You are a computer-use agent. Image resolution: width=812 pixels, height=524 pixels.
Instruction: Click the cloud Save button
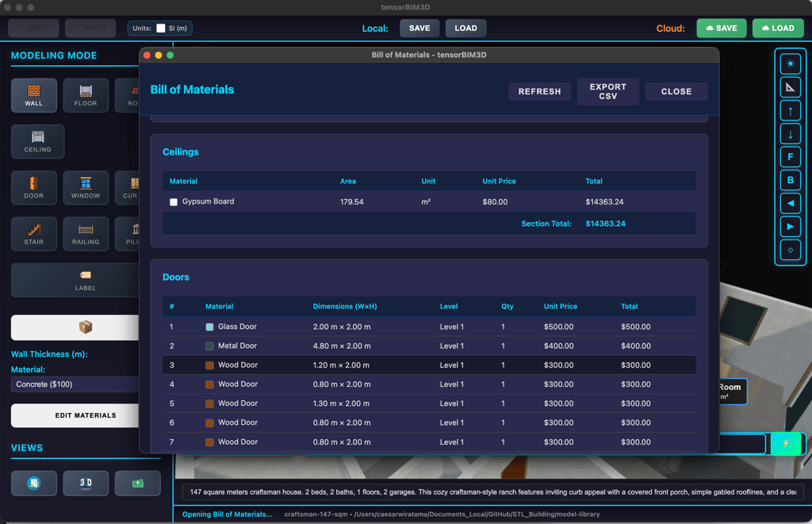click(722, 28)
